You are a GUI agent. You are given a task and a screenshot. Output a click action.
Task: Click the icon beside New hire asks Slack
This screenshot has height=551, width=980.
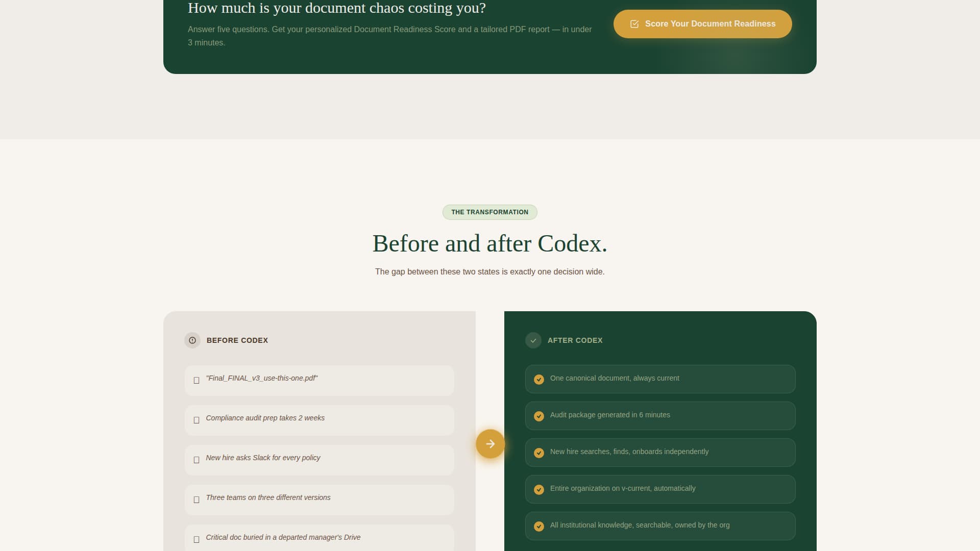click(197, 460)
